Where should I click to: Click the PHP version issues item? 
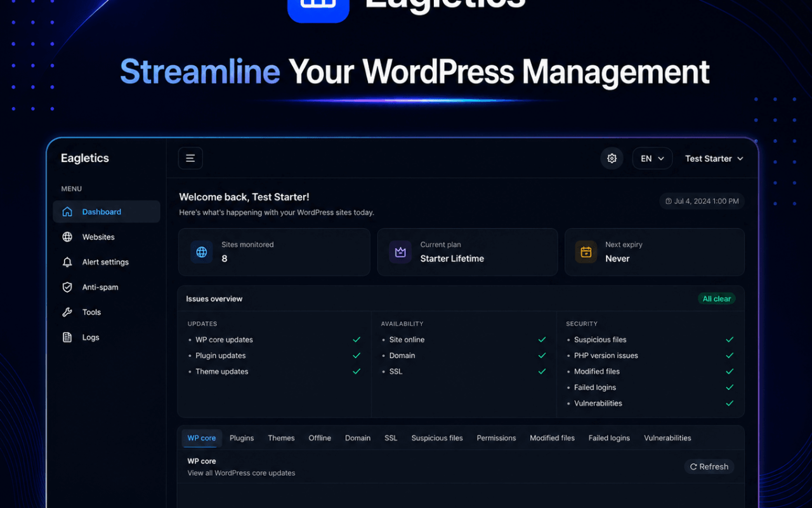606,356
